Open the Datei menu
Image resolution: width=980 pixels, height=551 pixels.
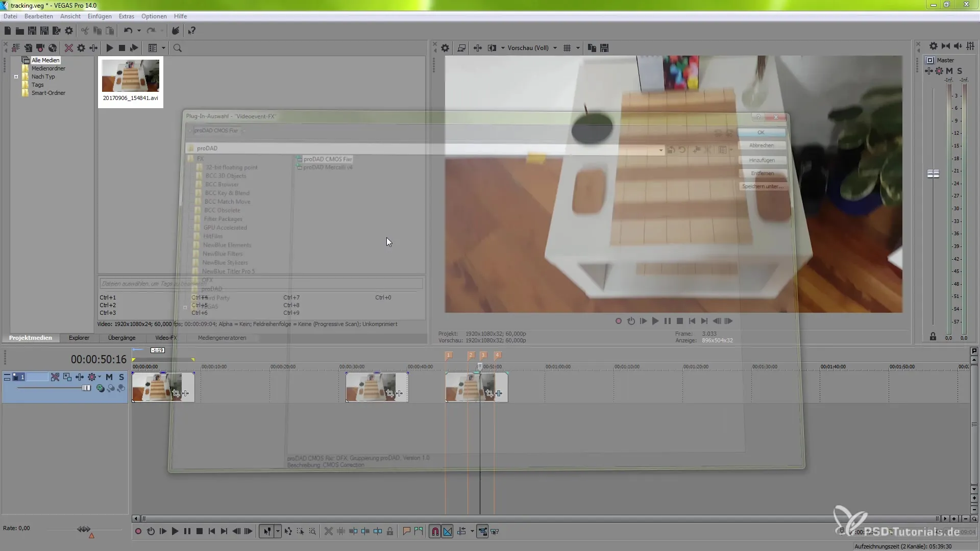[10, 16]
